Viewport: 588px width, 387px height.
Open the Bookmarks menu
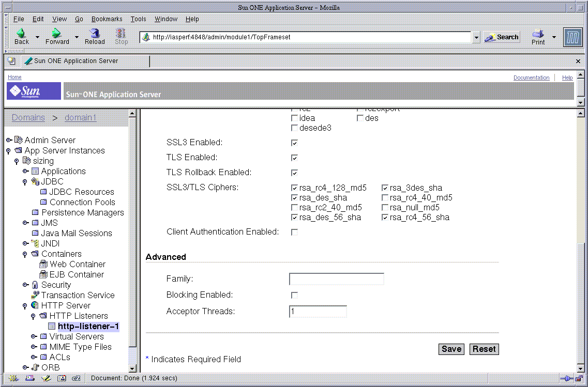(x=107, y=19)
